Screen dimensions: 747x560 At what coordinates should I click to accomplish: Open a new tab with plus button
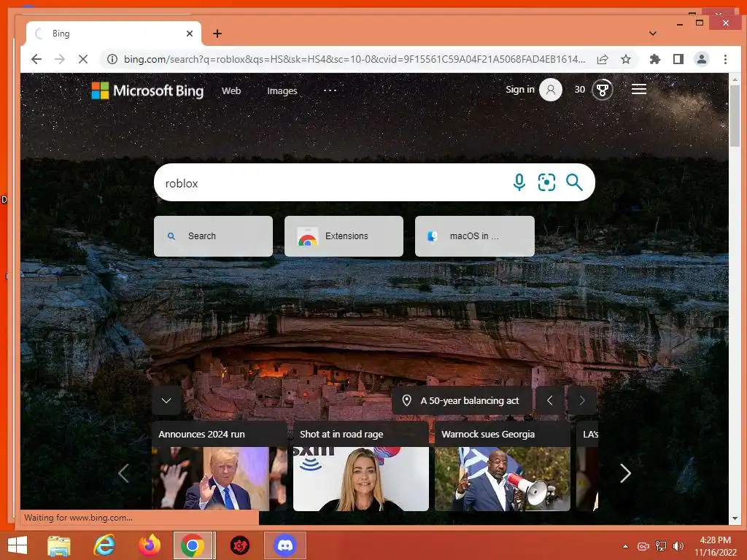pyautogui.click(x=217, y=34)
